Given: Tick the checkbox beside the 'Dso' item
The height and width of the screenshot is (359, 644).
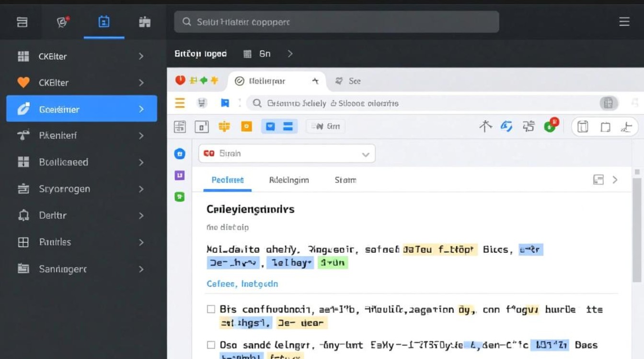Looking at the screenshot, I should pyautogui.click(x=211, y=345).
